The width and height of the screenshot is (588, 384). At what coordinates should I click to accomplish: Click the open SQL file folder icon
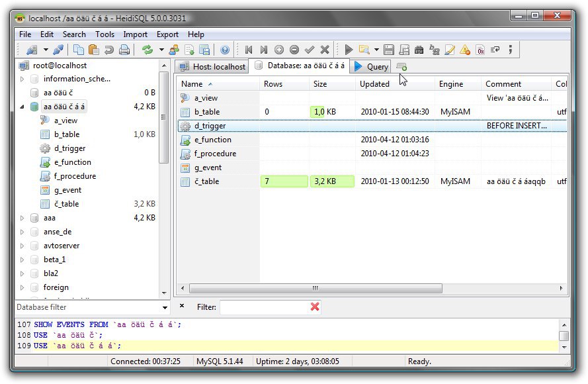point(364,50)
